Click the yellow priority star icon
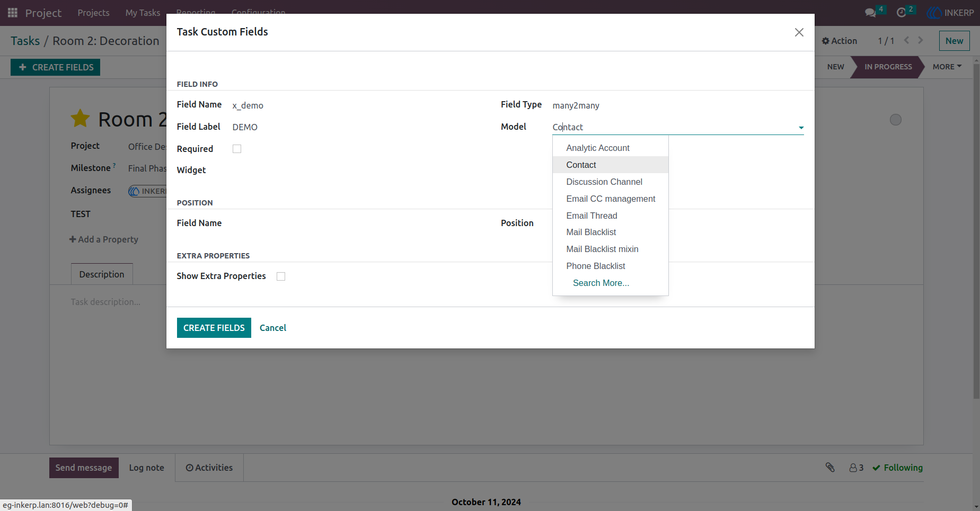 click(x=80, y=119)
